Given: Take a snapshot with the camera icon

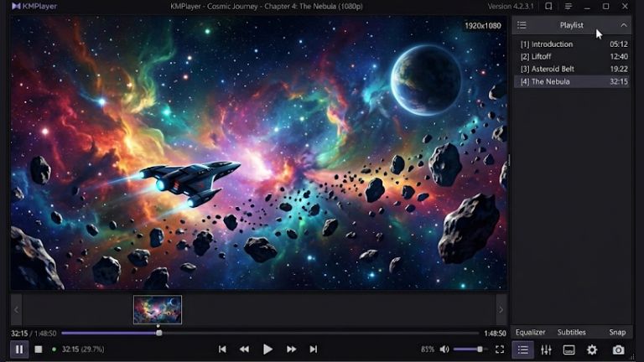Looking at the screenshot, I should 618,349.
